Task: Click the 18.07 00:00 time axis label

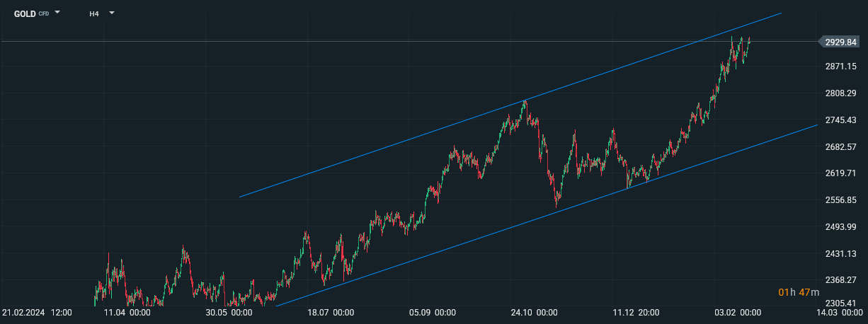Action: coord(331,312)
